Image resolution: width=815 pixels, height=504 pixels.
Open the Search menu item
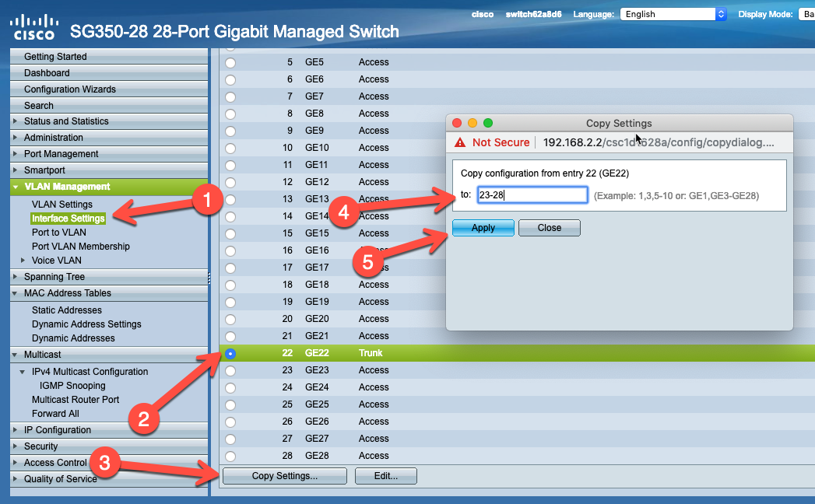[x=38, y=106]
